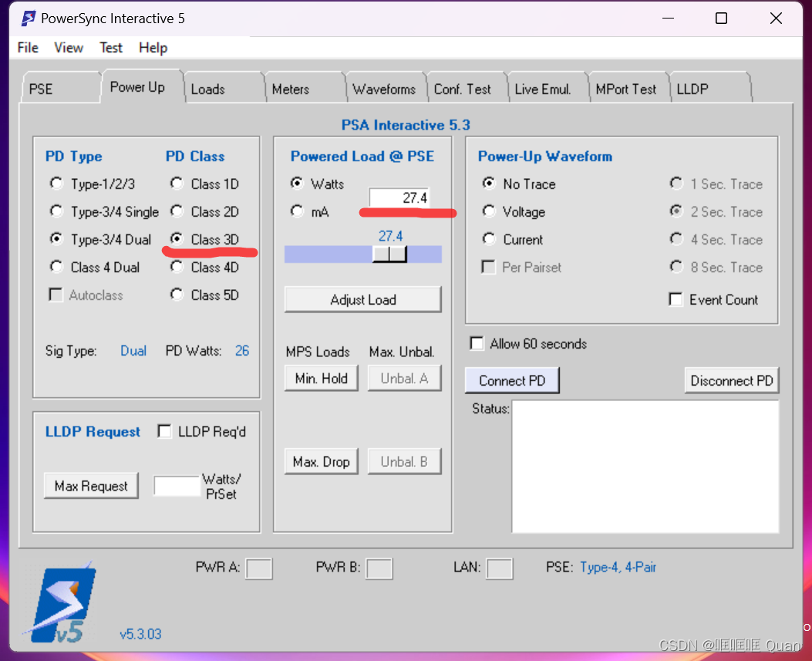
Task: Click the Disconnect PD button
Action: 731,380
